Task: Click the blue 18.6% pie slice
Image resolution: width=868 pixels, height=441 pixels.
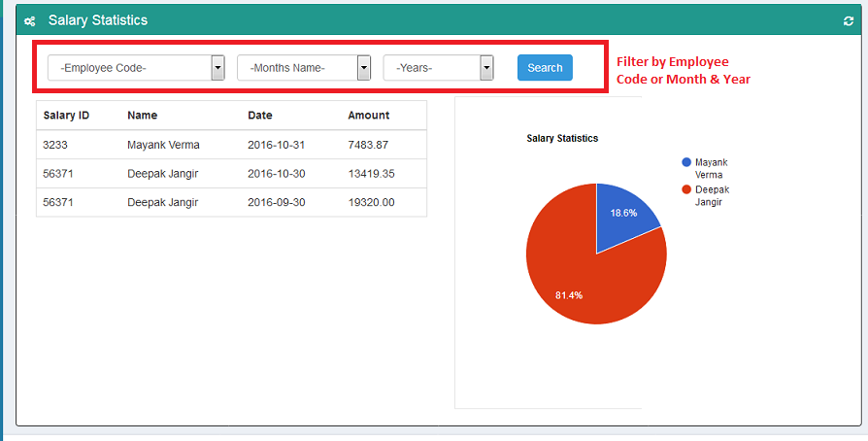Action: click(x=622, y=214)
